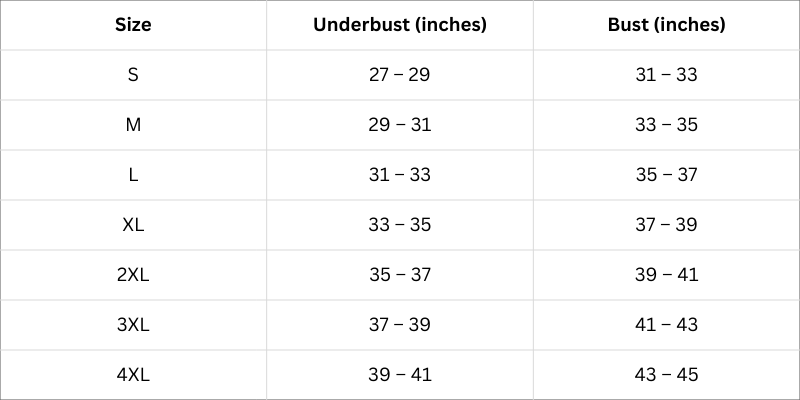Select the 4XL size cell
800x400 pixels.
(x=133, y=375)
